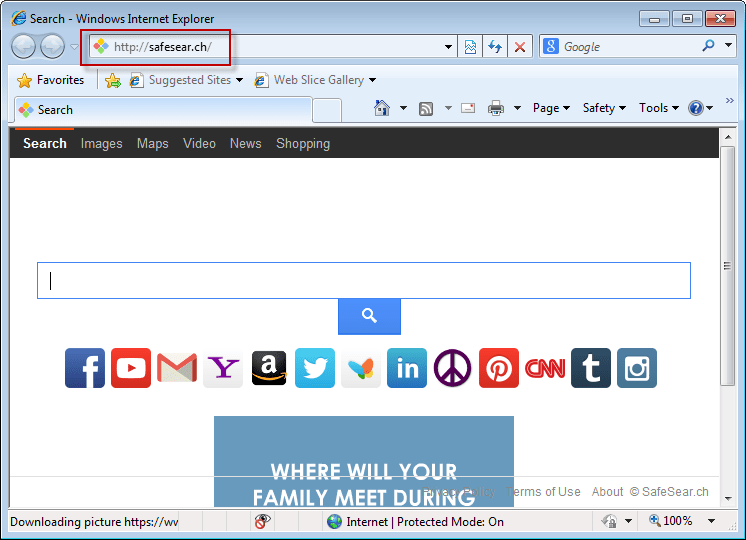Open a new blank browser tab

click(327, 110)
